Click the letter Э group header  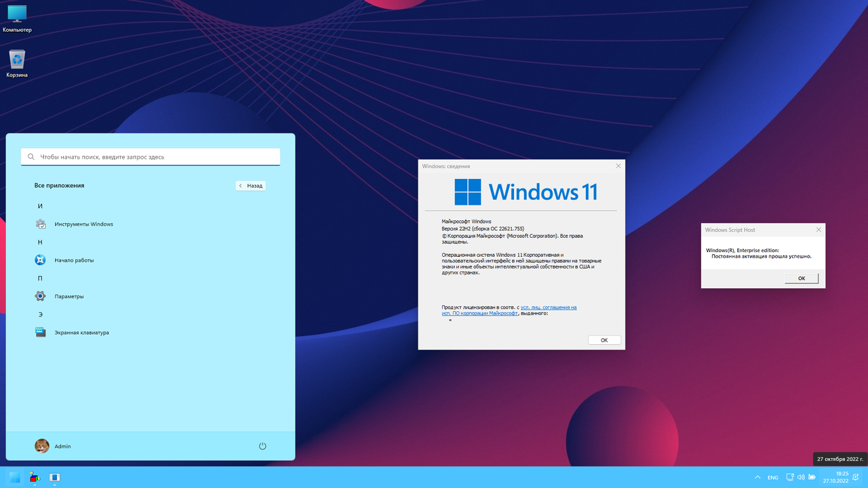(x=40, y=314)
